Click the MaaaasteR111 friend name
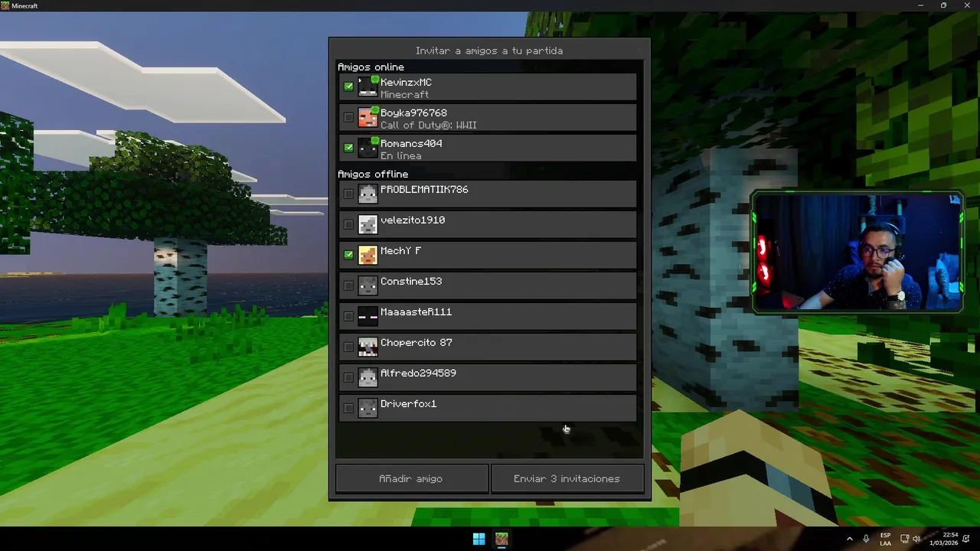The height and width of the screenshot is (551, 980). pyautogui.click(x=416, y=312)
